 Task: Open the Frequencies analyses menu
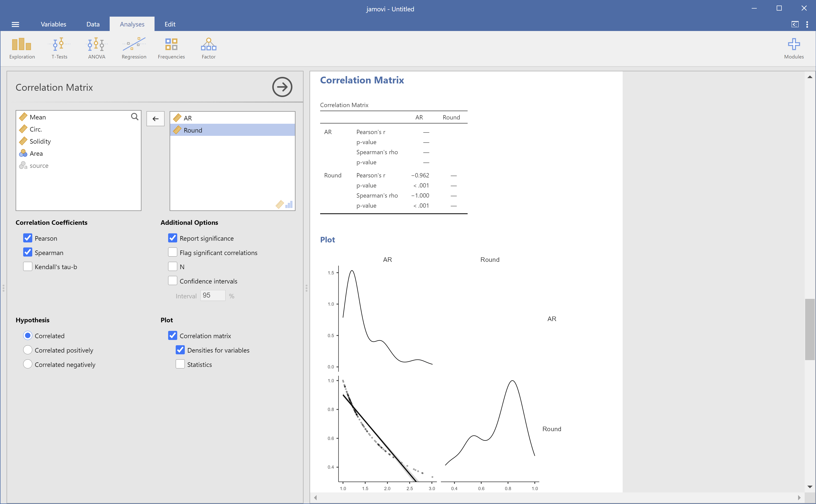pos(171,49)
